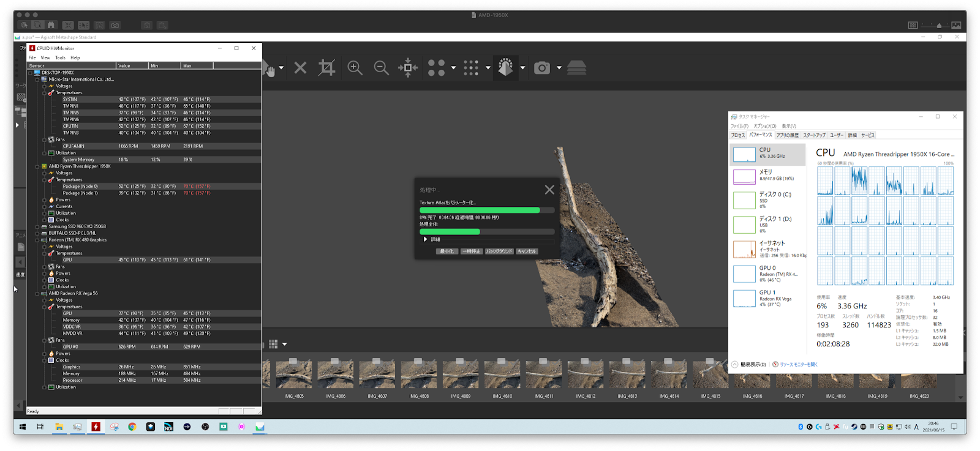Open File Explorer from the taskbar
The width and height of the screenshot is (980, 451).
(x=59, y=427)
